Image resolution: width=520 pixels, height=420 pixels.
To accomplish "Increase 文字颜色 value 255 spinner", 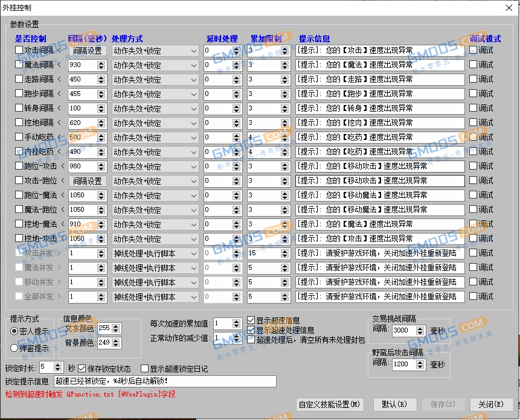I will 116,326.
